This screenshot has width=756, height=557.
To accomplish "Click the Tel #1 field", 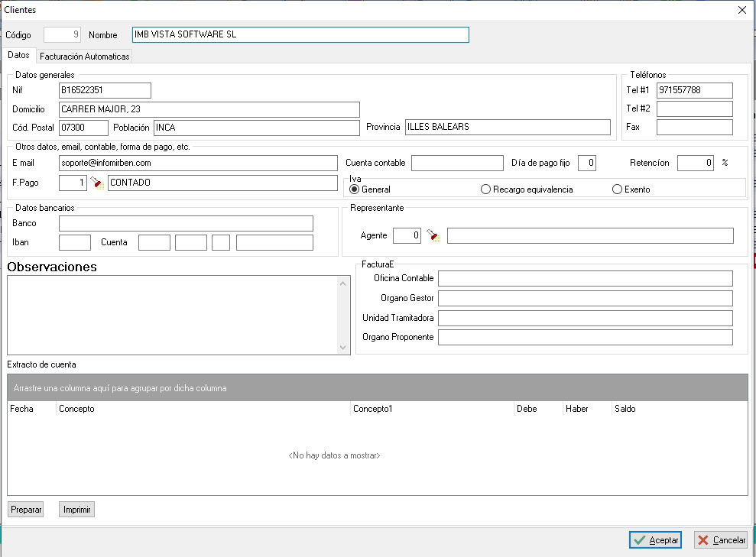I will (x=695, y=90).
